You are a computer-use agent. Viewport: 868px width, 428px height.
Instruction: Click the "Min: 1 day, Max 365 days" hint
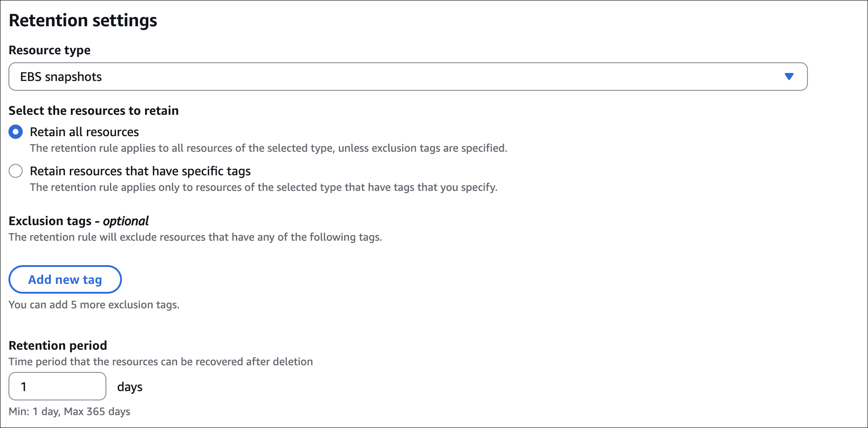point(69,412)
